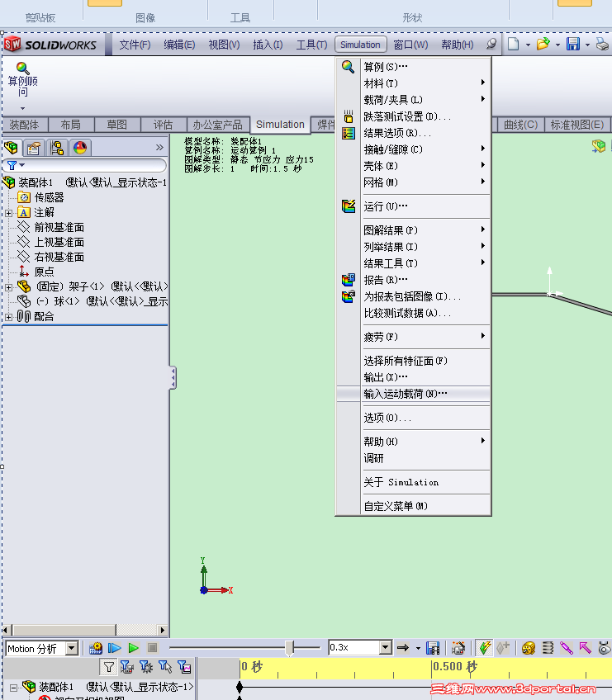Click the FeatureManager design tree tab icon
Screen dimensions: 612x700
(x=11, y=148)
